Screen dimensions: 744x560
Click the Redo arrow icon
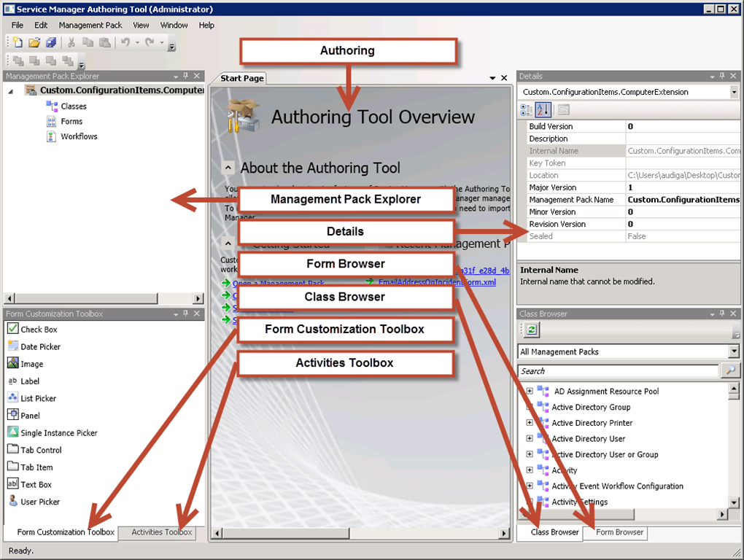click(150, 42)
